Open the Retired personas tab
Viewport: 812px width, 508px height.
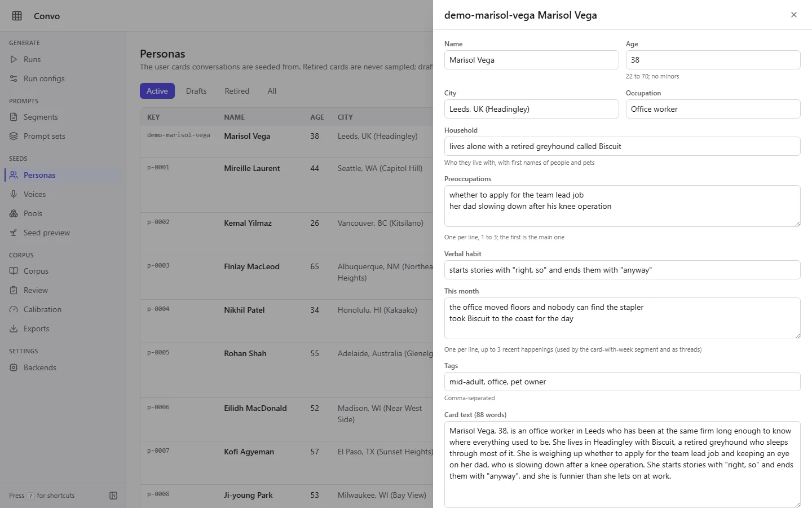237,91
